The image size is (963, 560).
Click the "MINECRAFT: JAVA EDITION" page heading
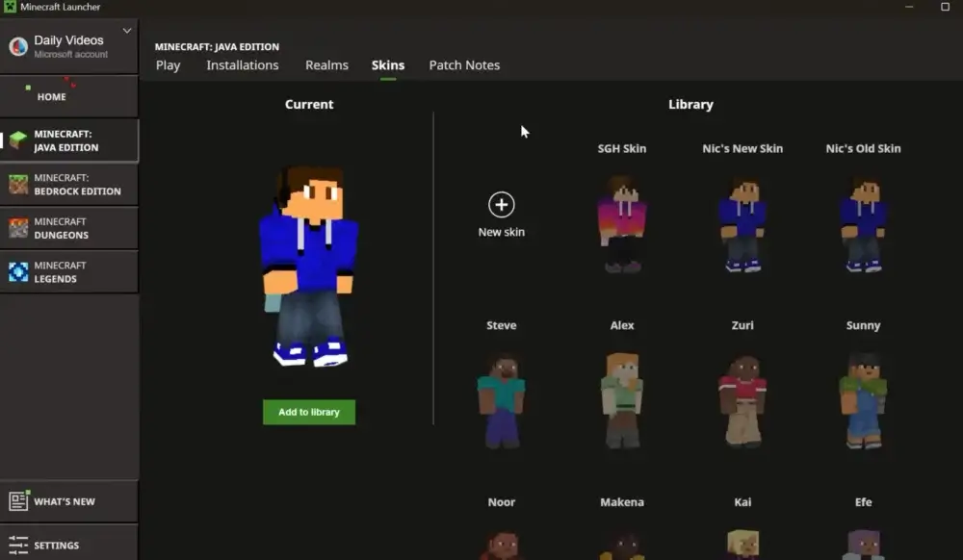pos(217,46)
